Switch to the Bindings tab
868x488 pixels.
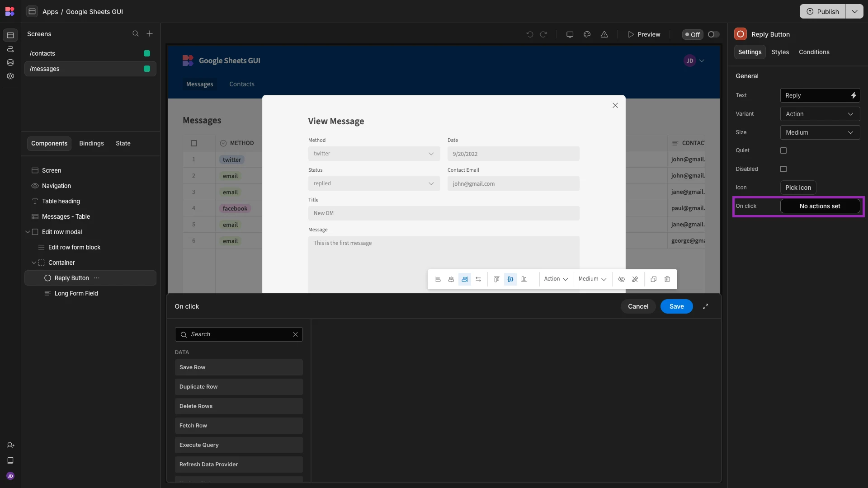coord(92,143)
